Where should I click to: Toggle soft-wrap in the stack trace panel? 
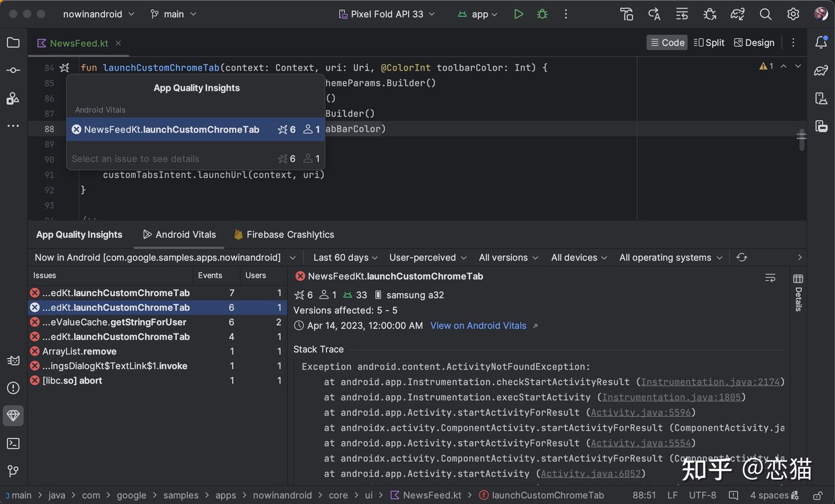(x=770, y=278)
